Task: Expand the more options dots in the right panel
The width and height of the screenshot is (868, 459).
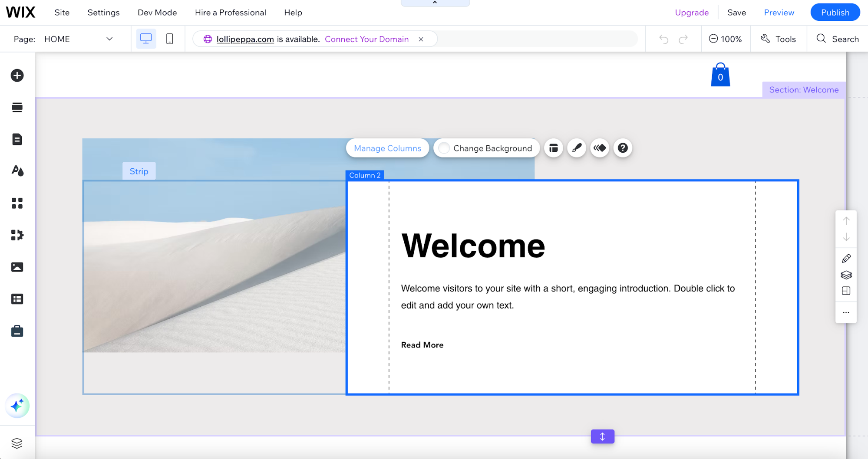Action: tap(846, 312)
